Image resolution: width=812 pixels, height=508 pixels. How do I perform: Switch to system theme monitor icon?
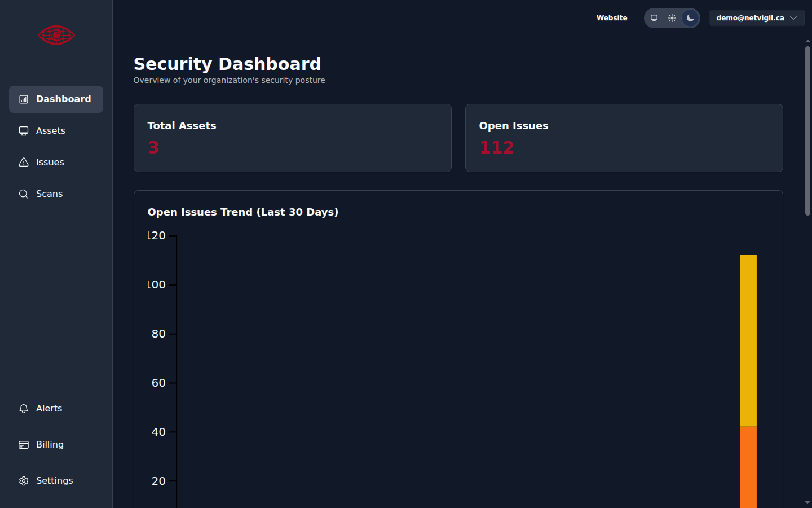[x=654, y=18]
